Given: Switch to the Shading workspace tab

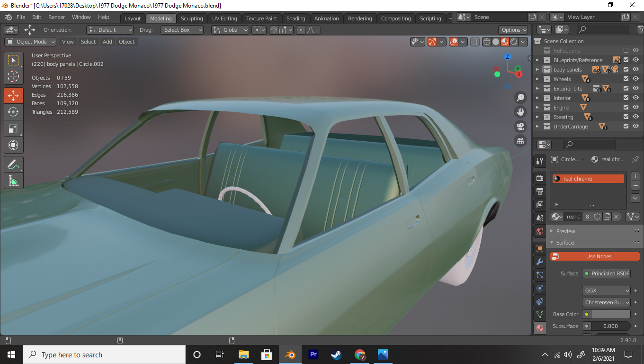Looking at the screenshot, I should 295,18.
